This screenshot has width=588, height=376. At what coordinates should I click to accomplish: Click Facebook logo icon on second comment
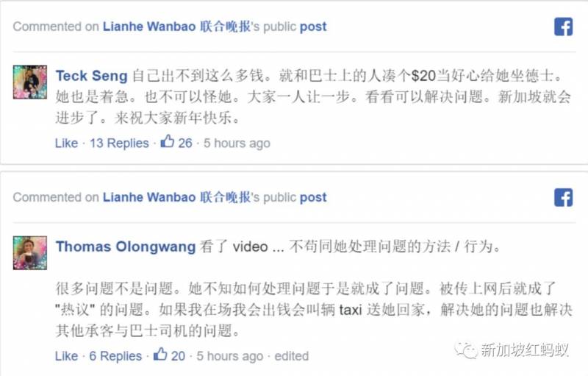563,197
